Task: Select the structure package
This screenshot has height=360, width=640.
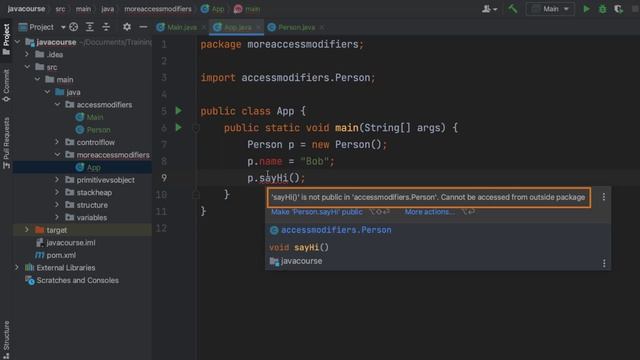Action: click(92, 205)
